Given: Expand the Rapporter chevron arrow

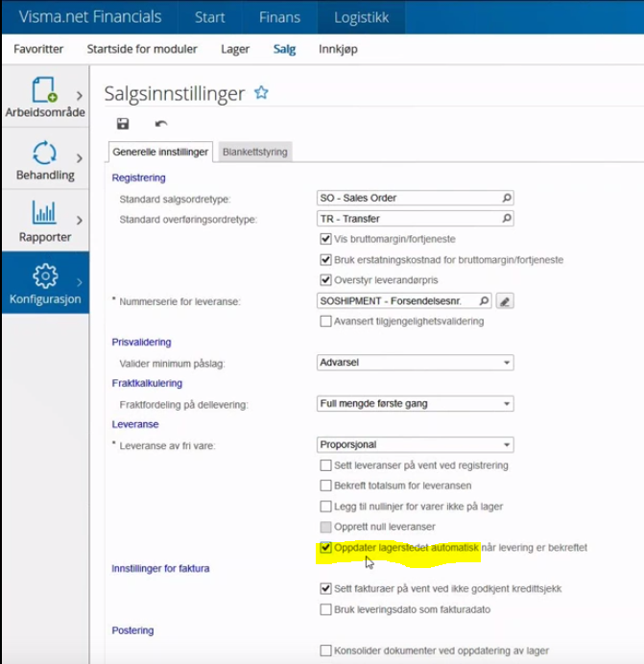Looking at the screenshot, I should 80,221.
